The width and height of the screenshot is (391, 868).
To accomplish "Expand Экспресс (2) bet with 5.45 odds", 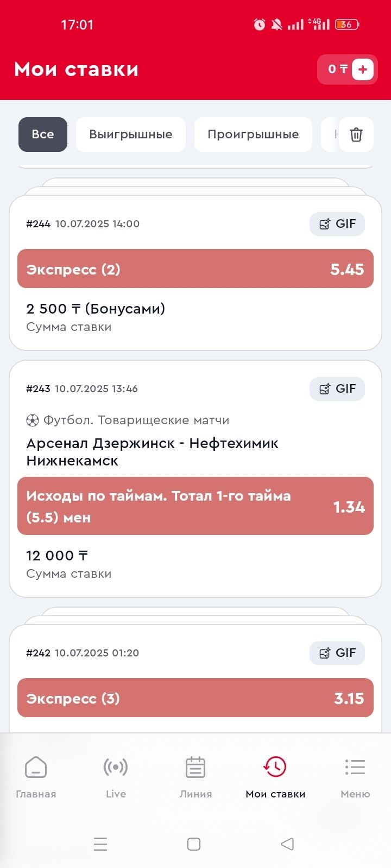I will [195, 269].
